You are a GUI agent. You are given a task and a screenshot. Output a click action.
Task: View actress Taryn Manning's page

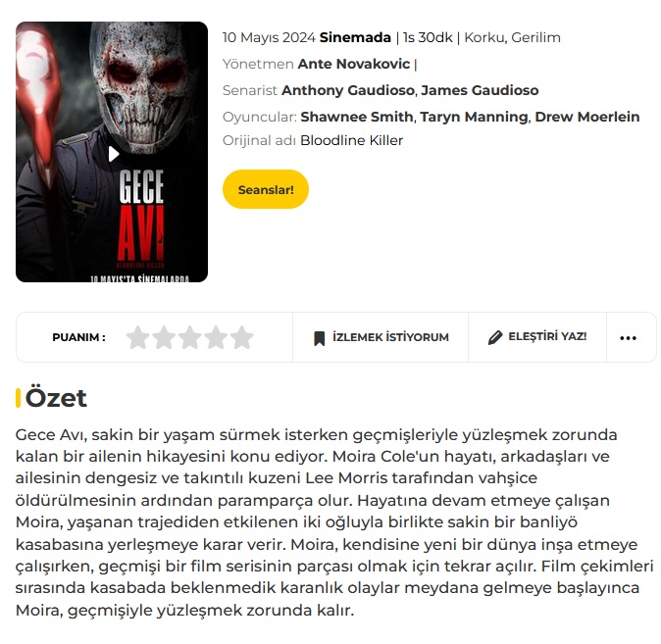tap(474, 117)
